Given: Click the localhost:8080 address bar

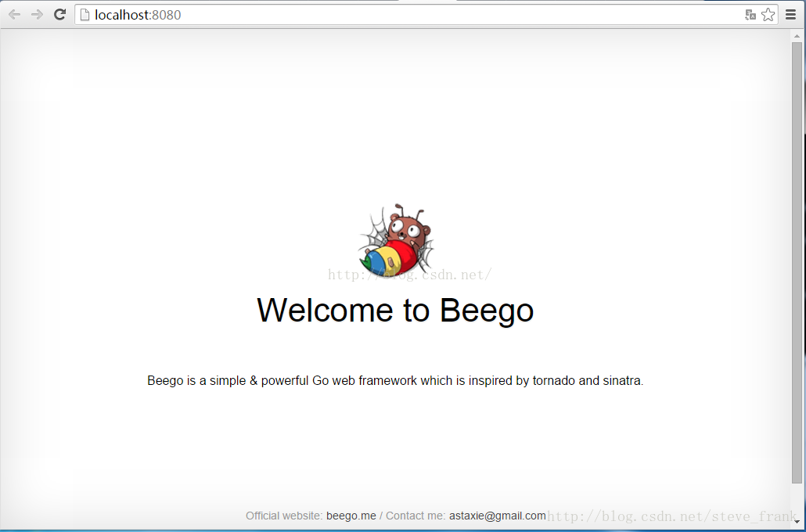Looking at the screenshot, I should click(x=426, y=15).
